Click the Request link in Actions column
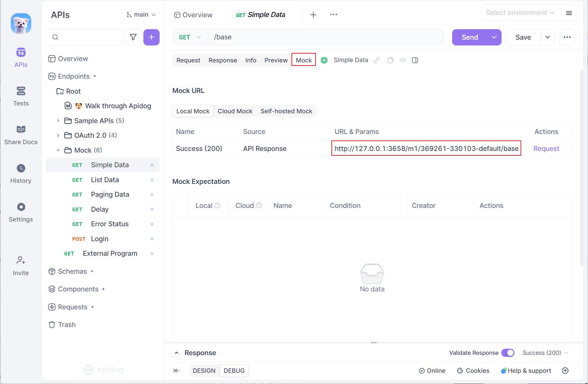 (x=546, y=149)
